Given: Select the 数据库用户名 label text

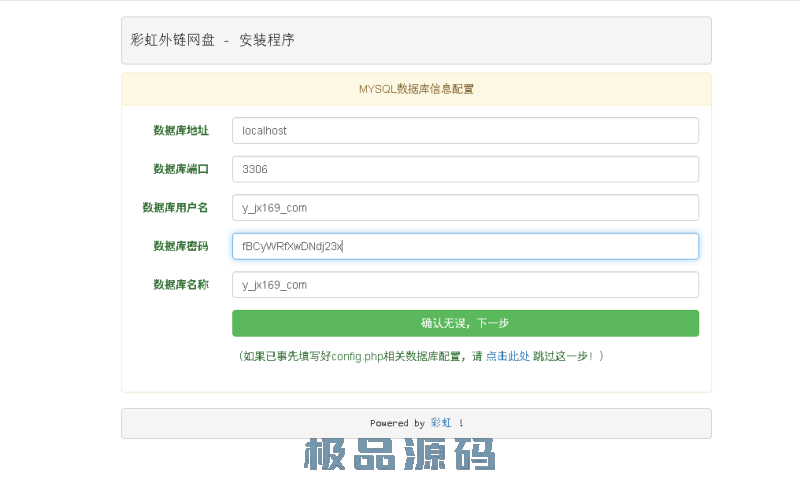Looking at the screenshot, I should [x=175, y=208].
